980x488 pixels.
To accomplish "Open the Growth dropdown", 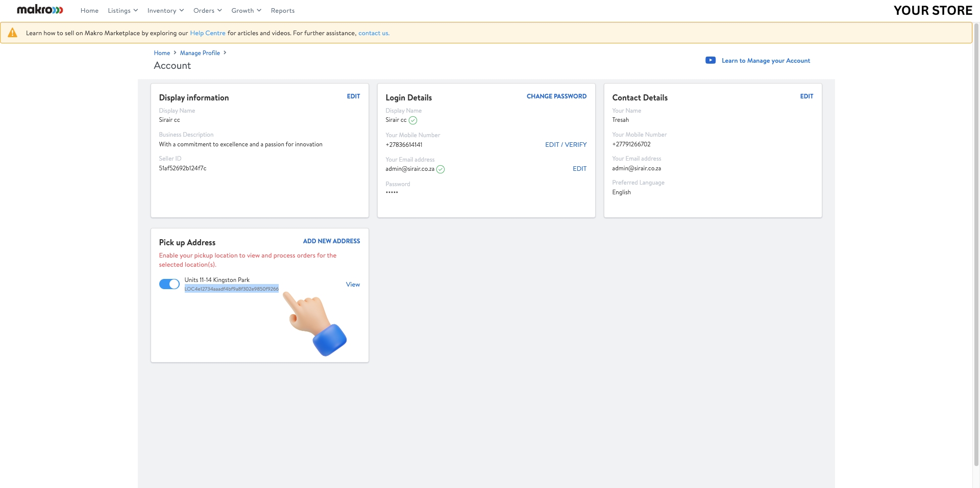I will point(246,10).
